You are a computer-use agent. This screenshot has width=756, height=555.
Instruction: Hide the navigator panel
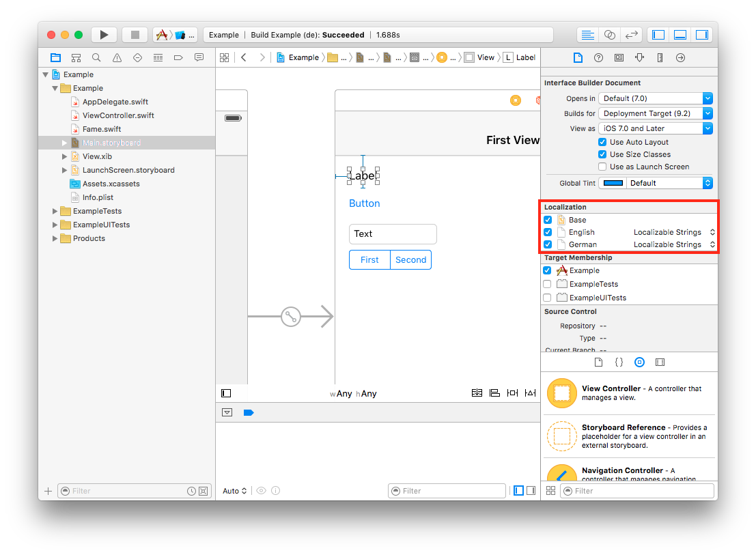coord(658,35)
